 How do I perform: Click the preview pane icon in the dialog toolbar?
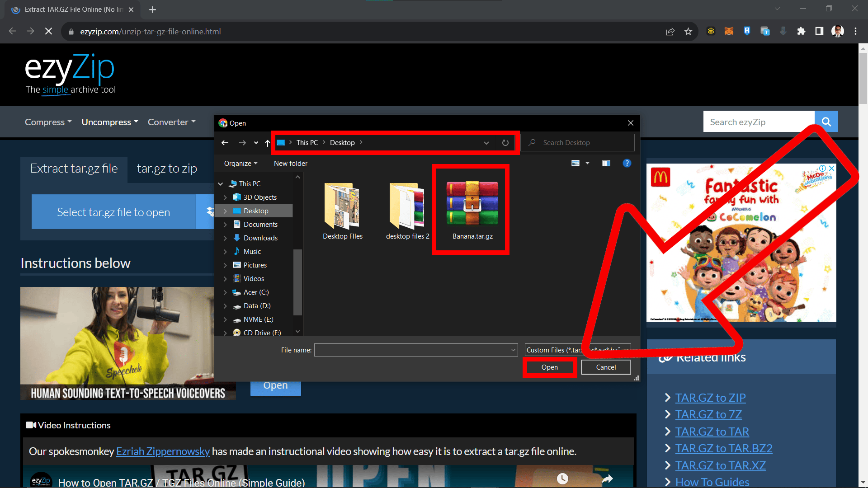[x=606, y=163]
